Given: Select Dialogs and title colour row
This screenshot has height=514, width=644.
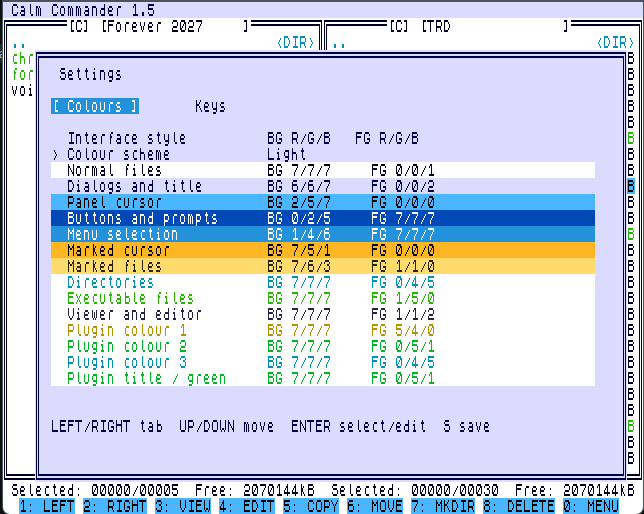Looking at the screenshot, I should [323, 186].
